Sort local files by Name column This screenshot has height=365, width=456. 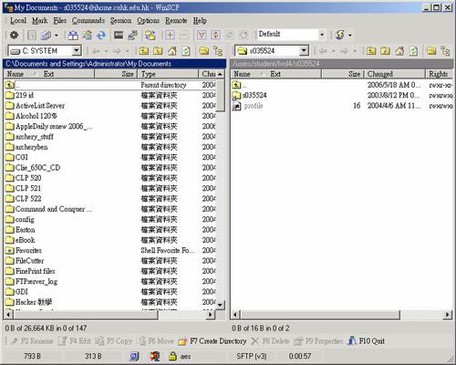[15, 74]
